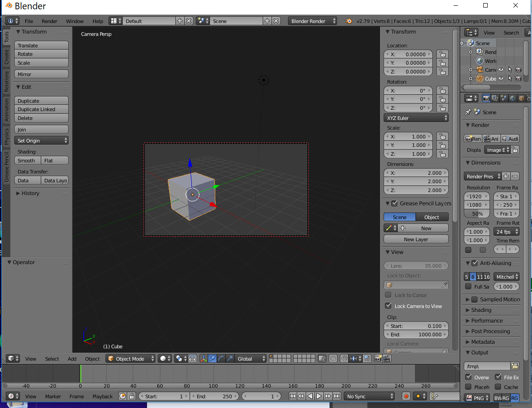Switch to the Create tab in tool shelf
This screenshot has width=532, height=408.
[7, 57]
